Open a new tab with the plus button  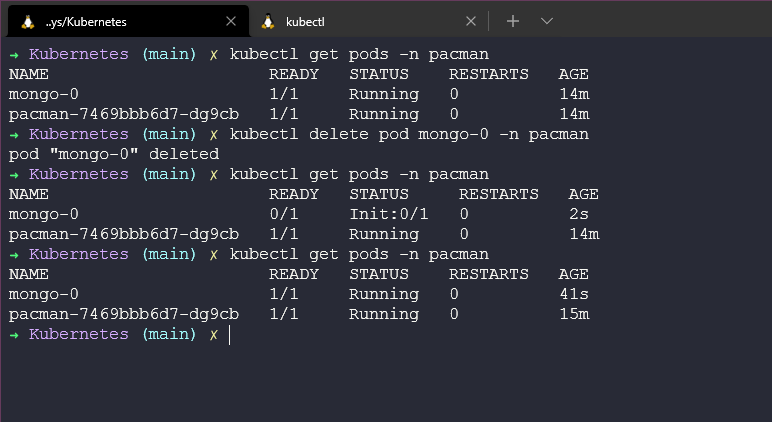click(513, 21)
